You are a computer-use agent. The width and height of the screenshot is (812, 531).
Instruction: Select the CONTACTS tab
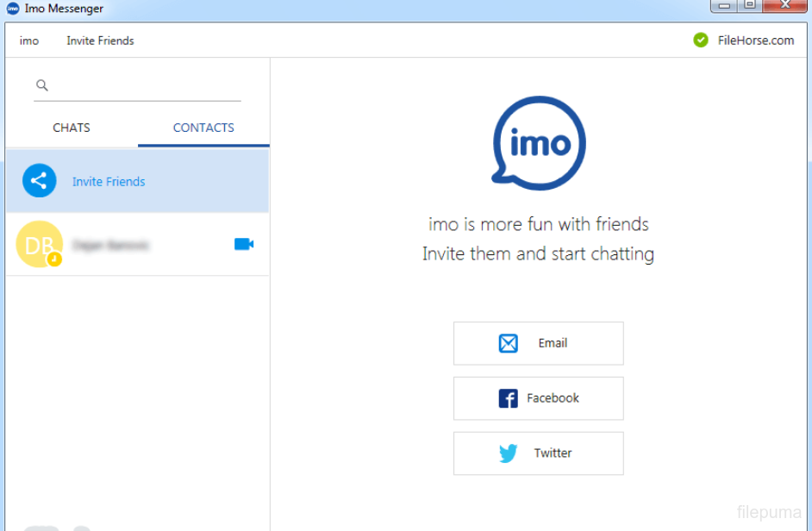click(203, 128)
